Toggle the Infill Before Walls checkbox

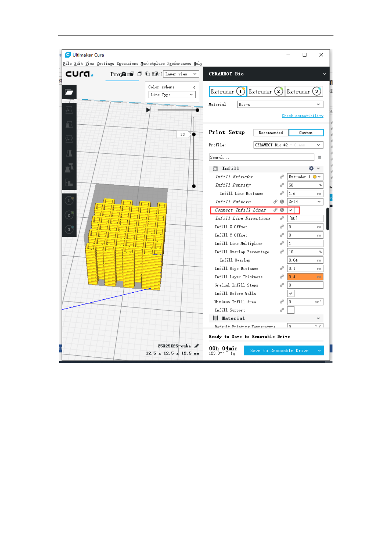(x=291, y=293)
